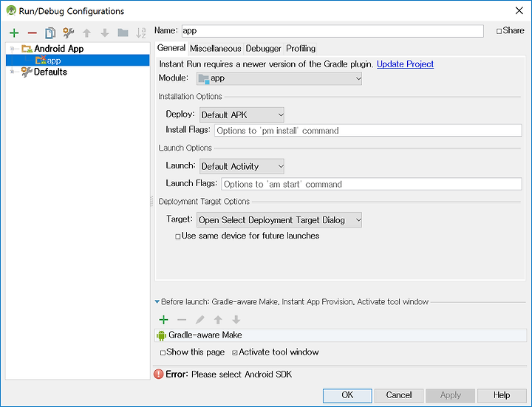Uncheck Activate tool window
This screenshot has width=532, height=407.
pos(234,353)
